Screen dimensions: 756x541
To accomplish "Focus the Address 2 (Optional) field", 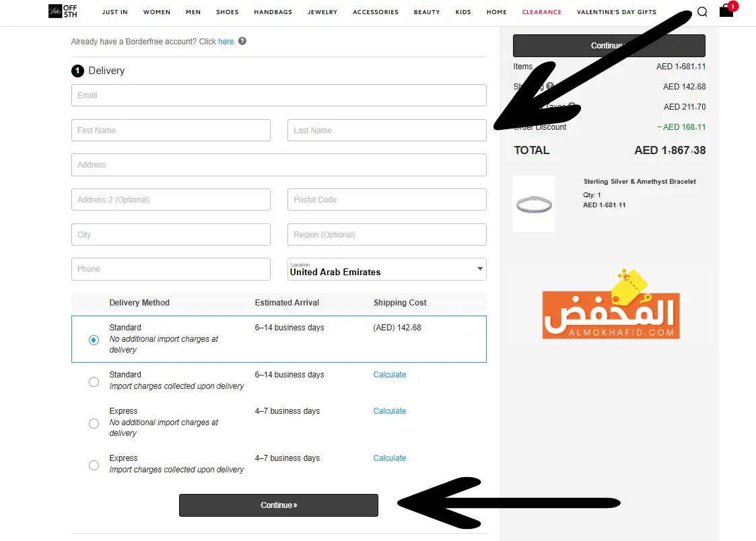I will [x=171, y=199].
